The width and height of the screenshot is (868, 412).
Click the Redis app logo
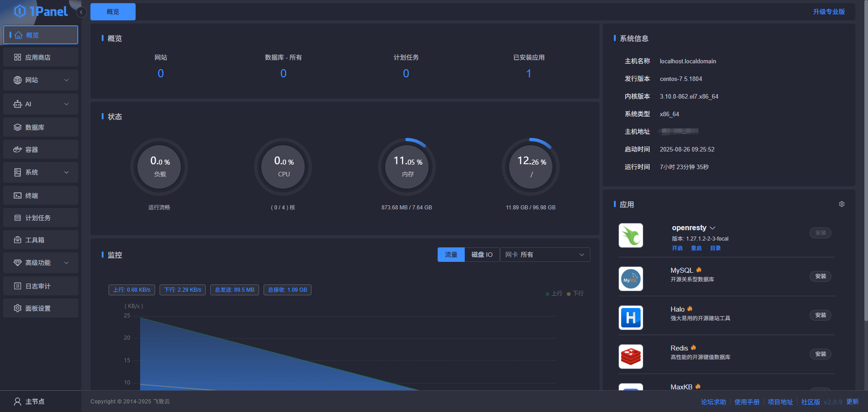631,356
